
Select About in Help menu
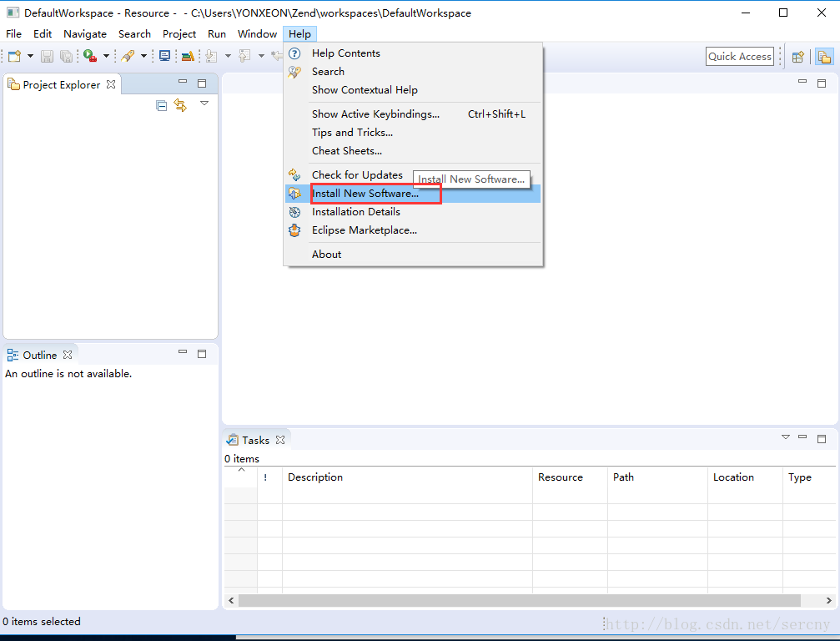coord(413,254)
